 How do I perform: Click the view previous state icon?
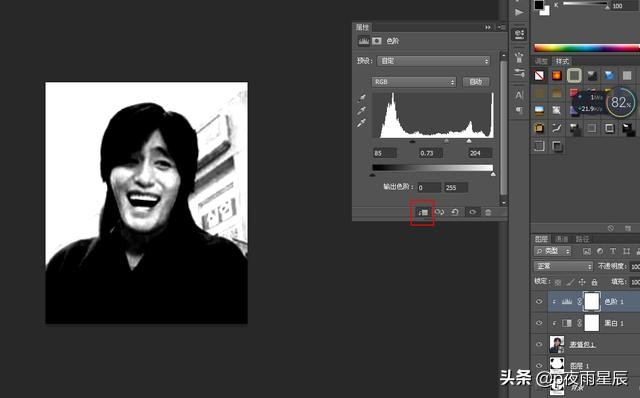[439, 212]
